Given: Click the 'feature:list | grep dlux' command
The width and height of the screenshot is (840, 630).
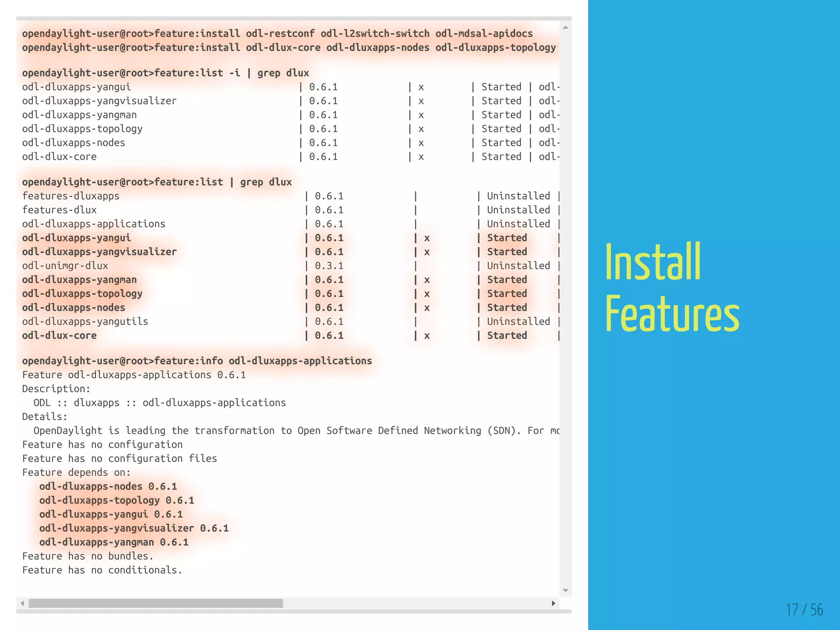Looking at the screenshot, I should pos(157,182).
